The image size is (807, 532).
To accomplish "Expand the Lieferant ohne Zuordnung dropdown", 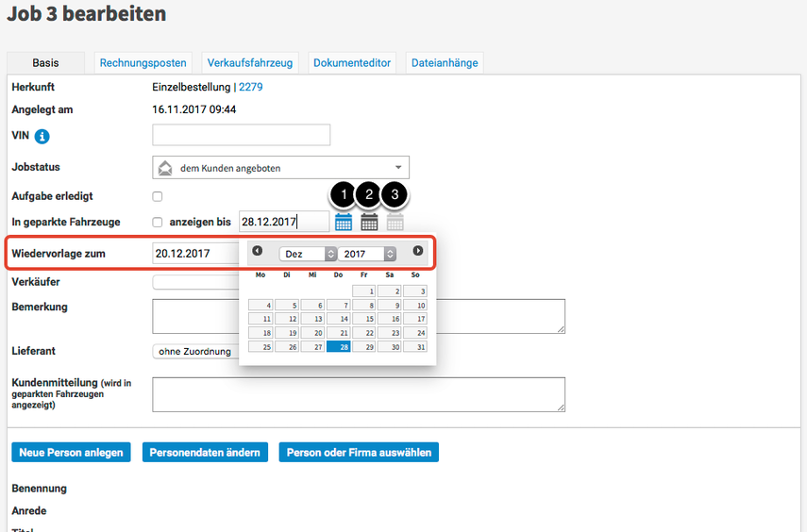I will (x=195, y=352).
